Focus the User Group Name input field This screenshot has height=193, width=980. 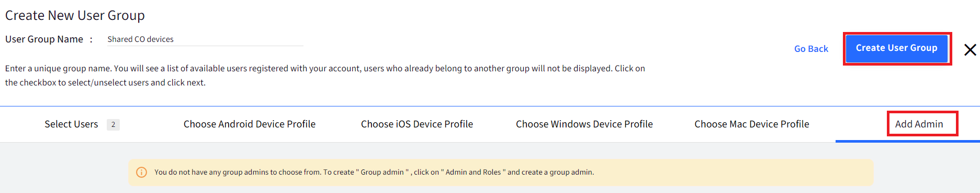pos(205,39)
